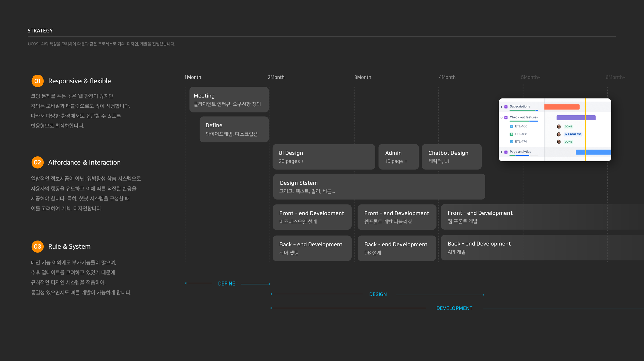Click the Rule & System heading
644x361 pixels.
69,246
